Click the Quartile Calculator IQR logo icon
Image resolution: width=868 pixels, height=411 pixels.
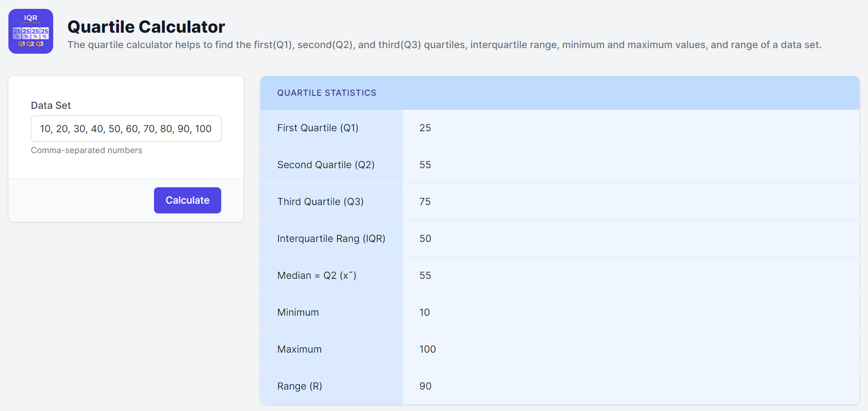(x=31, y=31)
